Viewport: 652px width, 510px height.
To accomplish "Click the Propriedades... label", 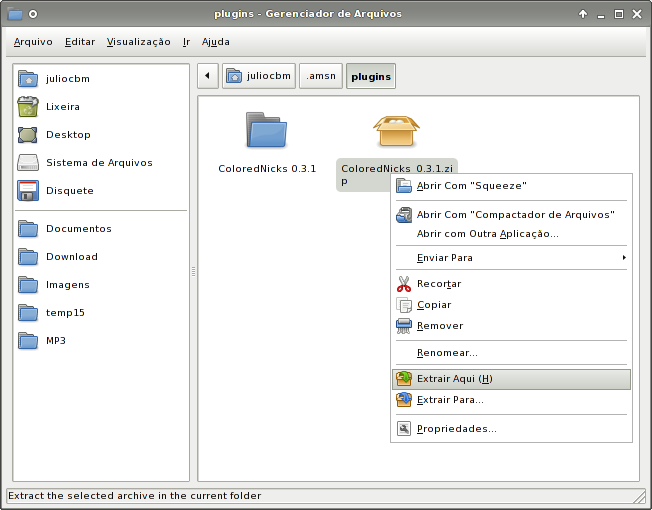I will pyautogui.click(x=457, y=429).
